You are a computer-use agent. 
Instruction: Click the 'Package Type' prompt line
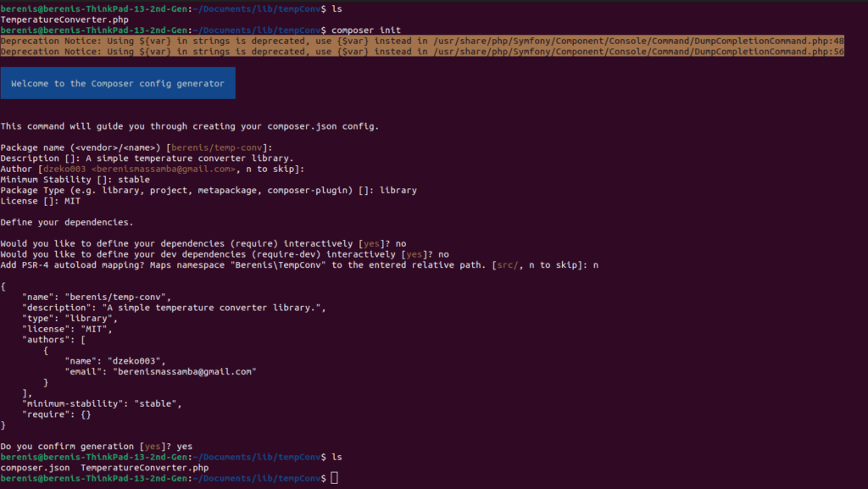click(x=209, y=191)
